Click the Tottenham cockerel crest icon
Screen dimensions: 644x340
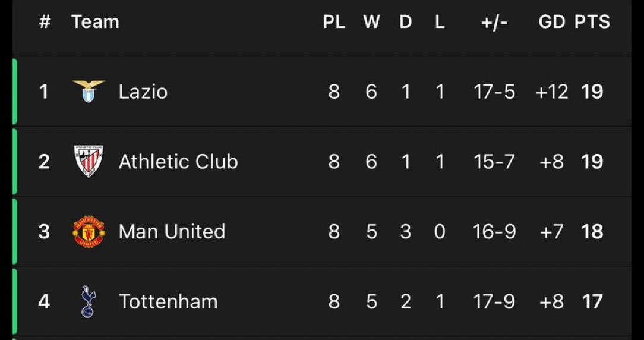[x=88, y=301]
